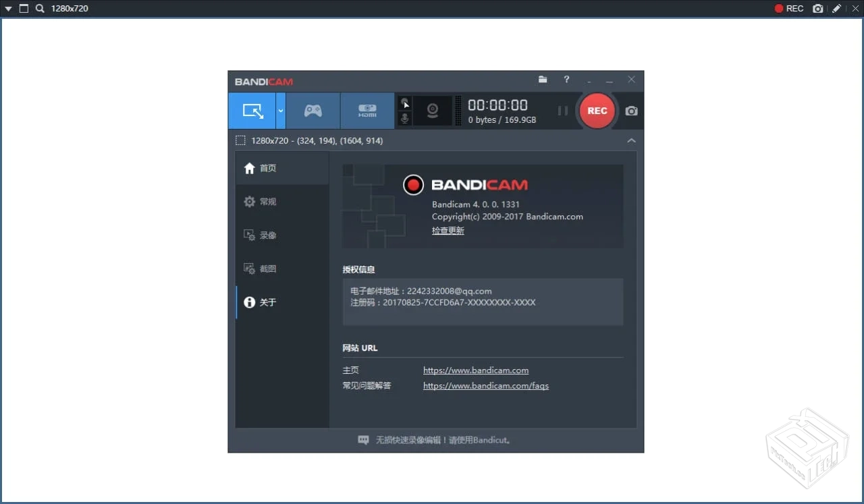The width and height of the screenshot is (864, 504).
Task: Click the recording time display
Action: point(498,105)
